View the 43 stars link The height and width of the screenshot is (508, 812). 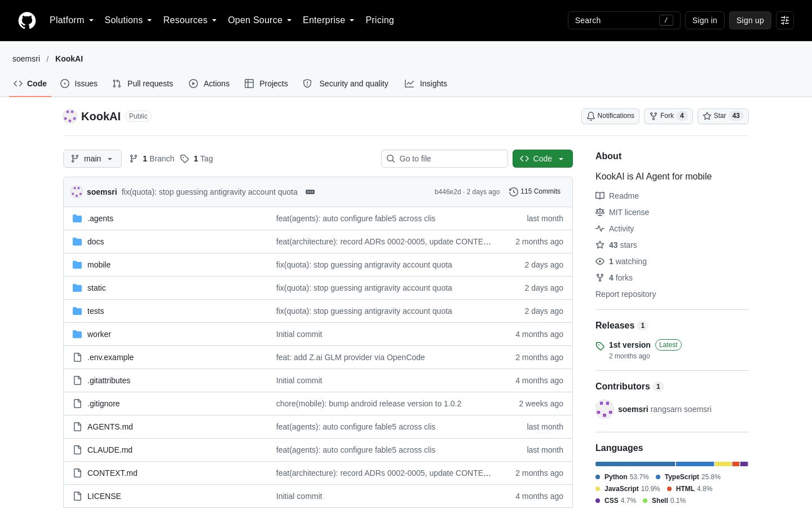click(x=616, y=245)
